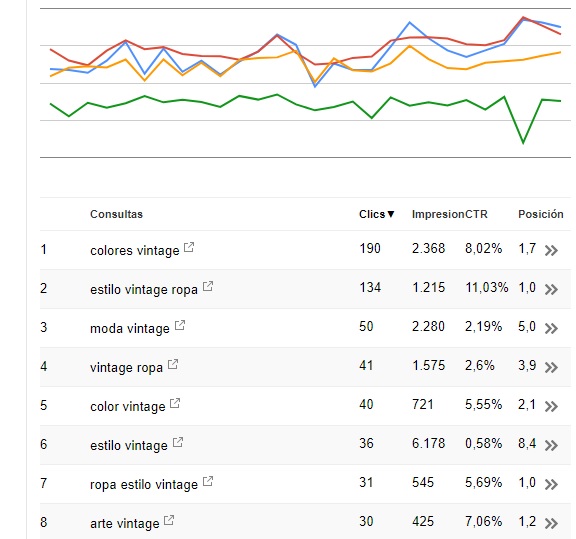Open the arte vintage query
This screenshot has height=539, width=576.
coord(125,524)
